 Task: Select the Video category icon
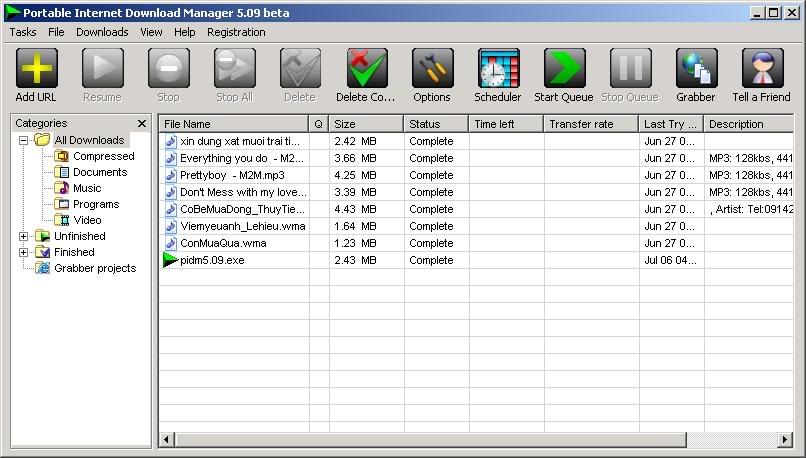click(x=62, y=219)
